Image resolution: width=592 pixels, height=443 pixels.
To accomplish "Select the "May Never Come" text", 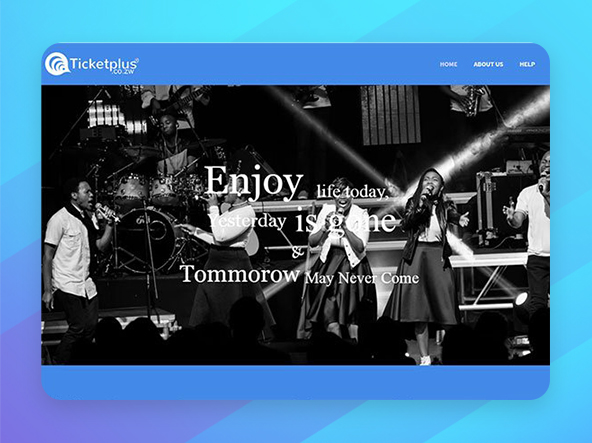I will click(362, 278).
